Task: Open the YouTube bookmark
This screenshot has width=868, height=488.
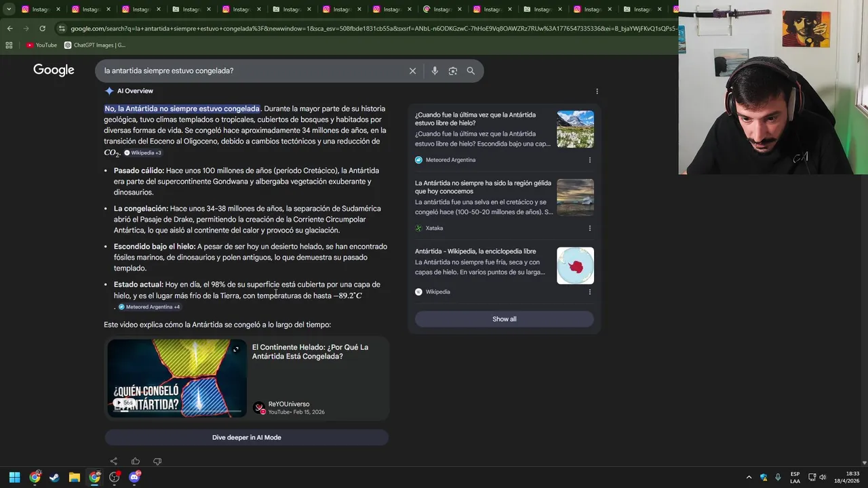Action: 41,45
